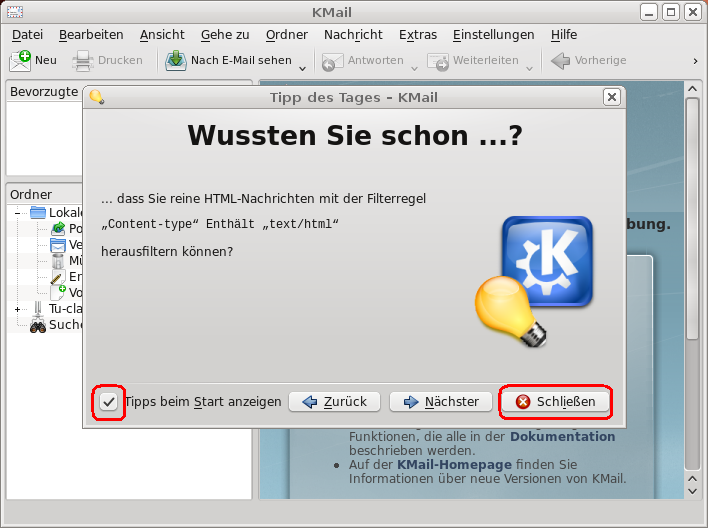Click the Drucken printer icon
This screenshot has width=708, height=528.
(x=83, y=61)
